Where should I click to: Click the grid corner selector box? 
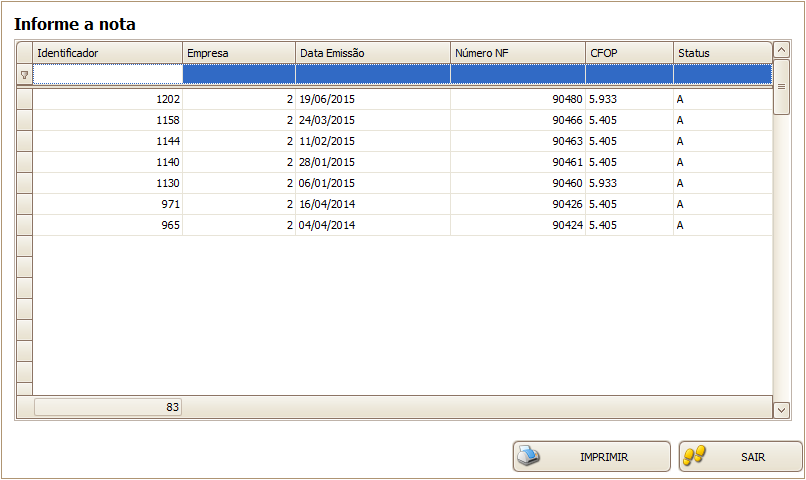(x=24, y=52)
